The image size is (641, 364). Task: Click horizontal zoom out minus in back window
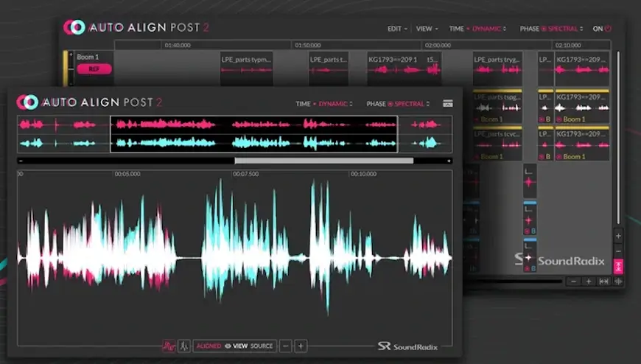tap(573, 281)
